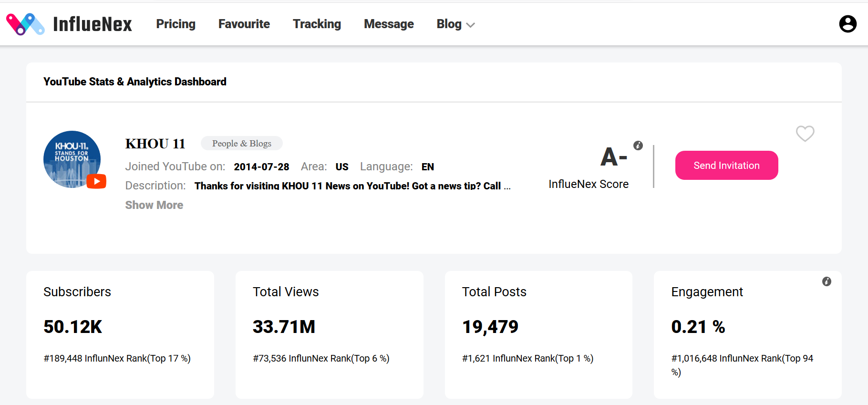This screenshot has height=405, width=868.
Task: Go to the Favourite page
Action: point(244,24)
